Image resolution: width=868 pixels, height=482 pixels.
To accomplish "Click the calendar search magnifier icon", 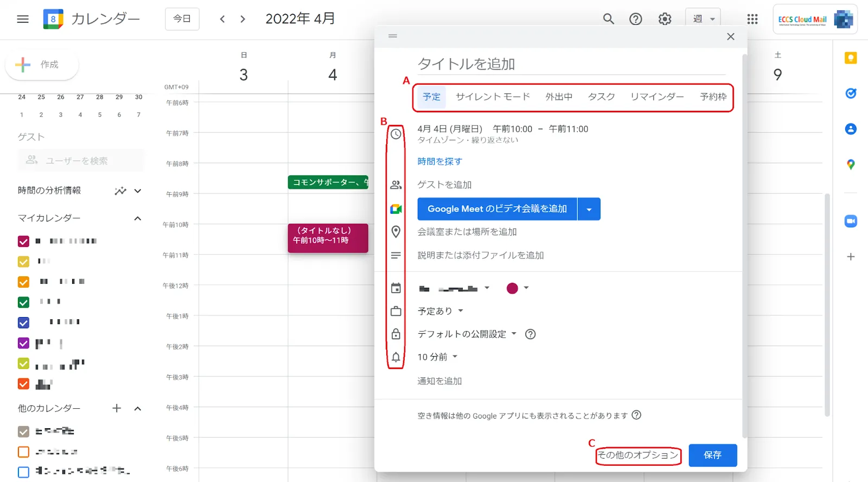I will click(609, 19).
